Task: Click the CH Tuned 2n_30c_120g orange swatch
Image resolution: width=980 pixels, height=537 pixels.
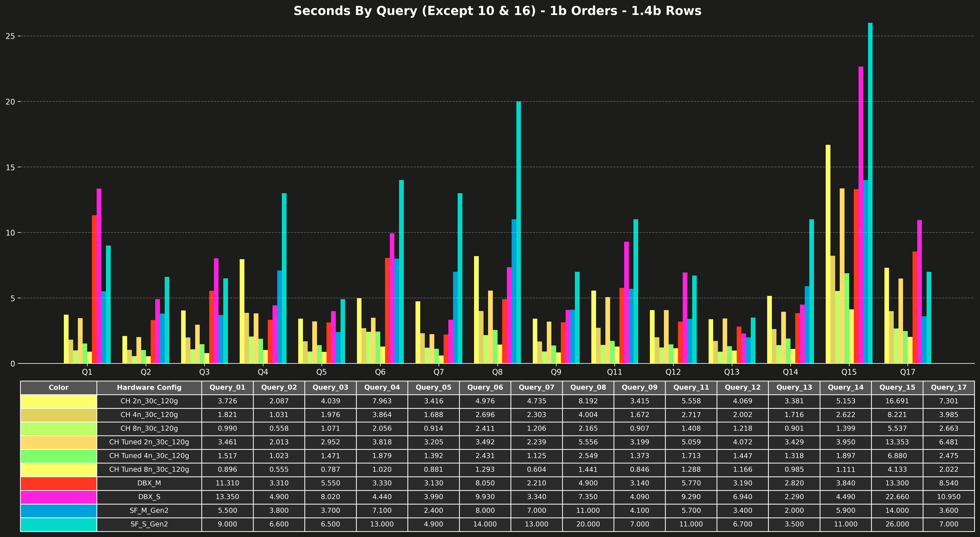Action: (x=59, y=442)
